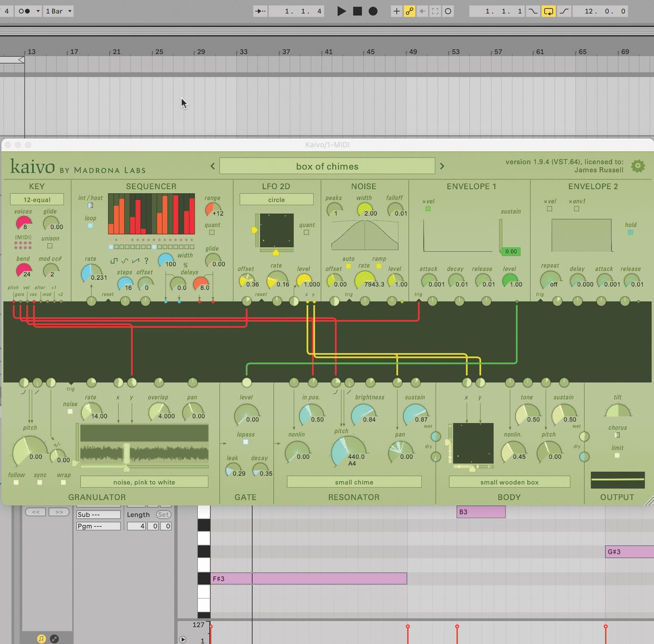The height and width of the screenshot is (644, 654).
Task: Enable the loop checkbox in the Sequencer
Action: point(89,225)
